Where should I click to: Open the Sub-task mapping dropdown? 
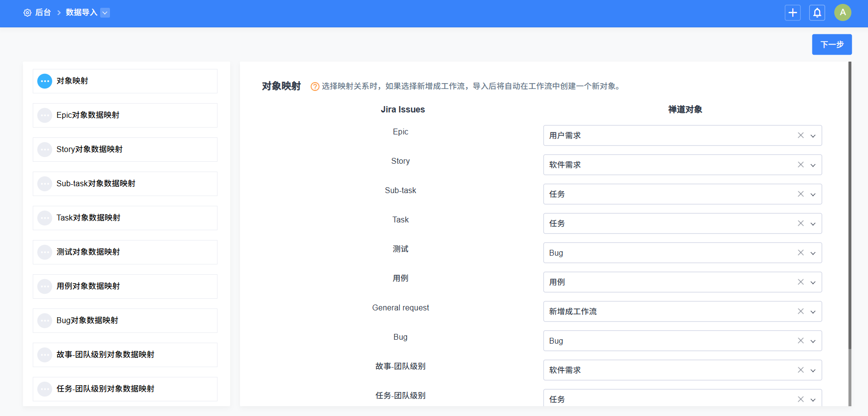(x=813, y=195)
